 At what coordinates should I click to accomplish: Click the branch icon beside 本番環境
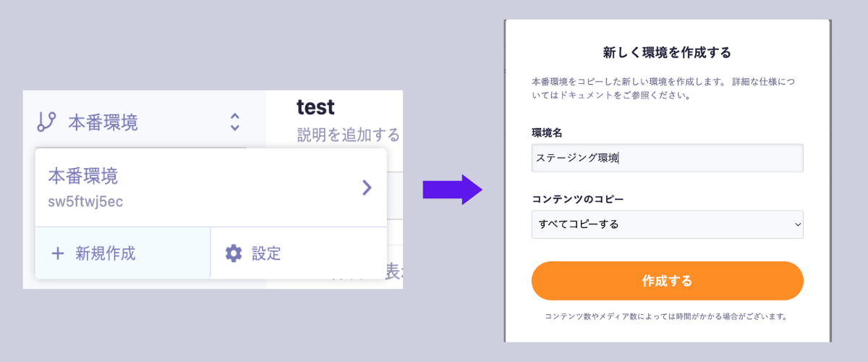click(46, 122)
